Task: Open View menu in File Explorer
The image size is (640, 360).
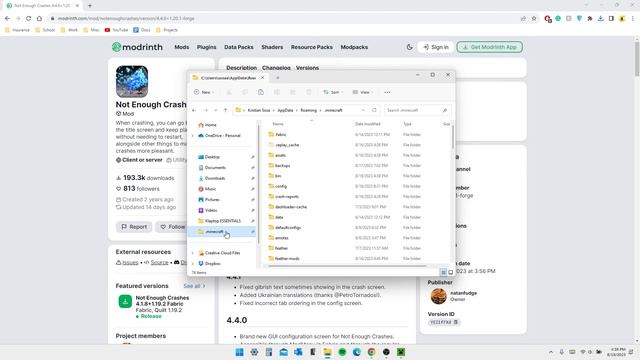Action: [363, 92]
